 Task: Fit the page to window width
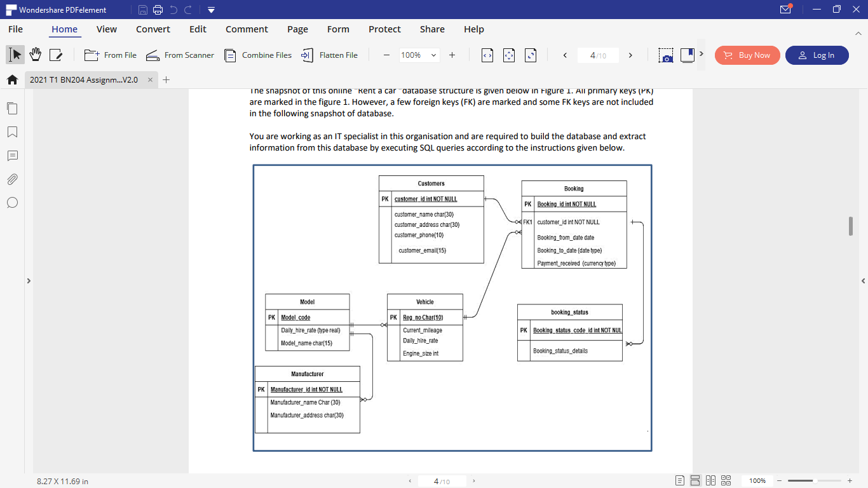point(487,55)
